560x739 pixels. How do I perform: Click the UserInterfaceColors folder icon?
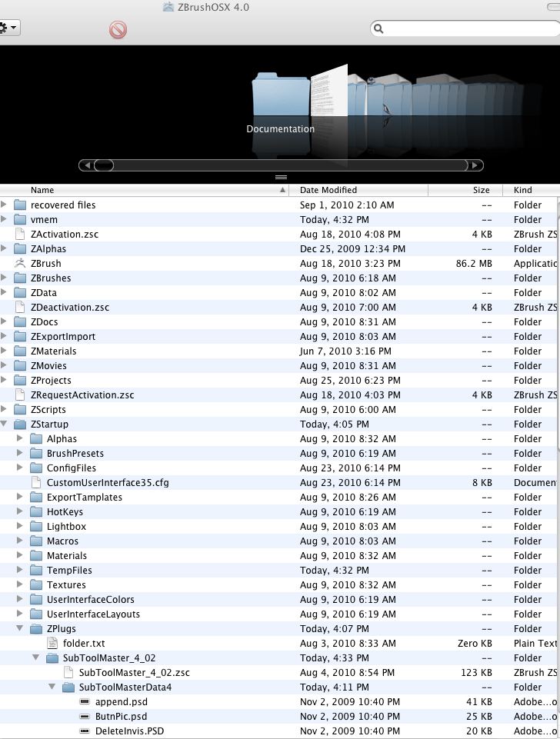(36, 600)
